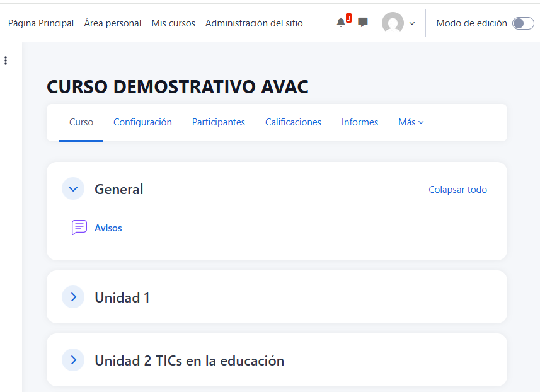
Task: Collapse the General section chevron
Action: (73, 188)
